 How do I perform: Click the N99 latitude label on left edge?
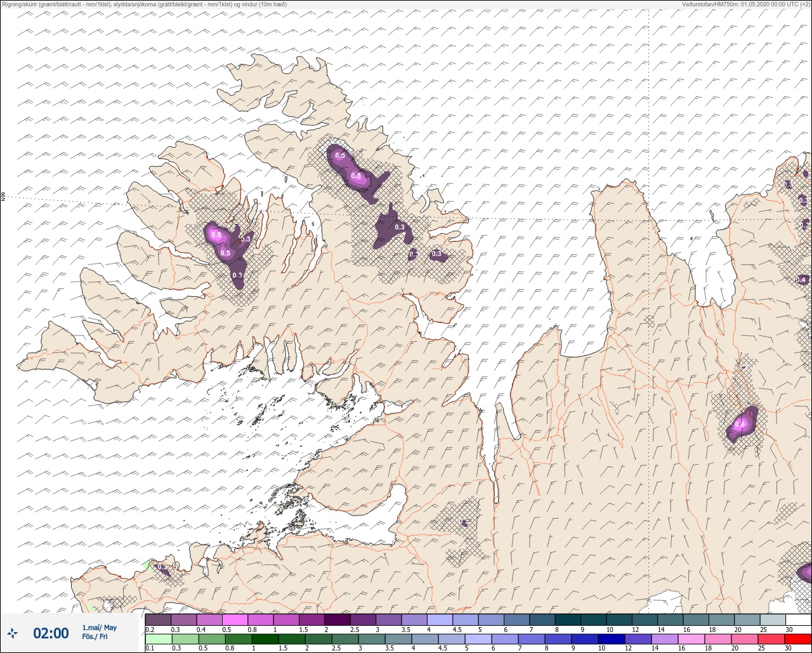(x=3, y=197)
